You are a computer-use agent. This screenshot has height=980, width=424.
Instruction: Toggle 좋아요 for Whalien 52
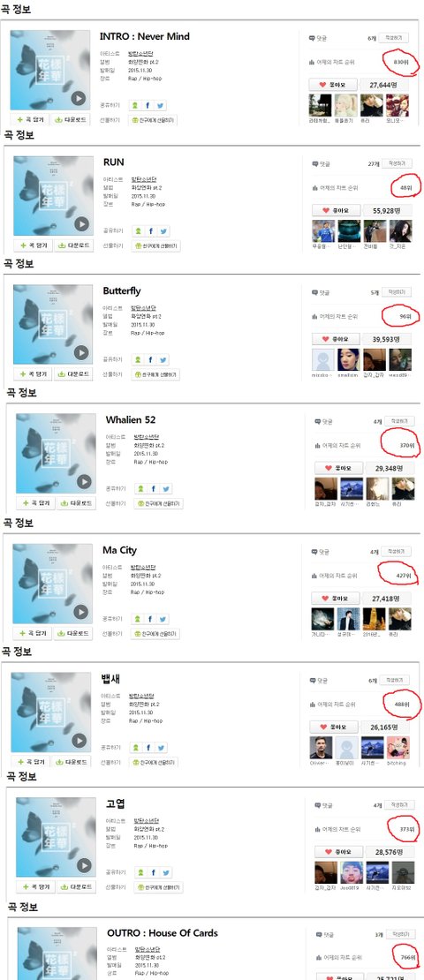(338, 468)
